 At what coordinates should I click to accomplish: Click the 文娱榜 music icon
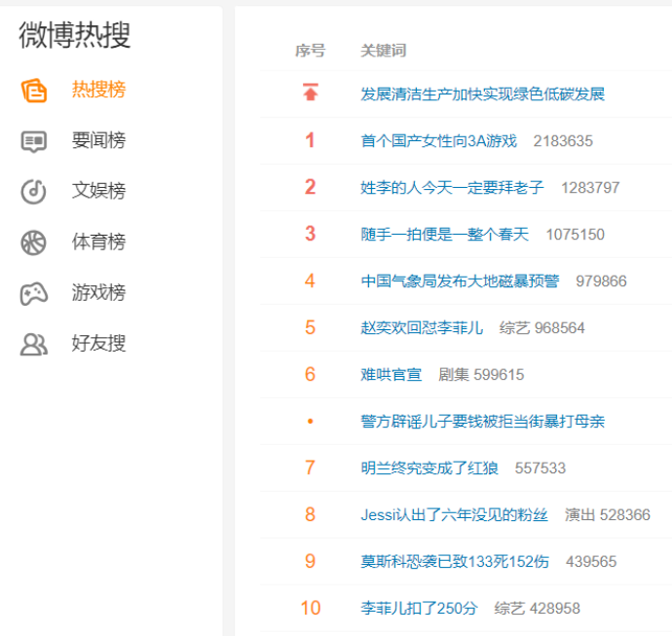(x=33, y=192)
